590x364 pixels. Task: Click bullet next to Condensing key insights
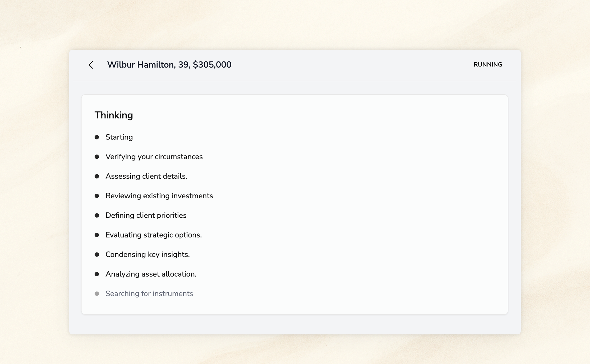(x=97, y=254)
